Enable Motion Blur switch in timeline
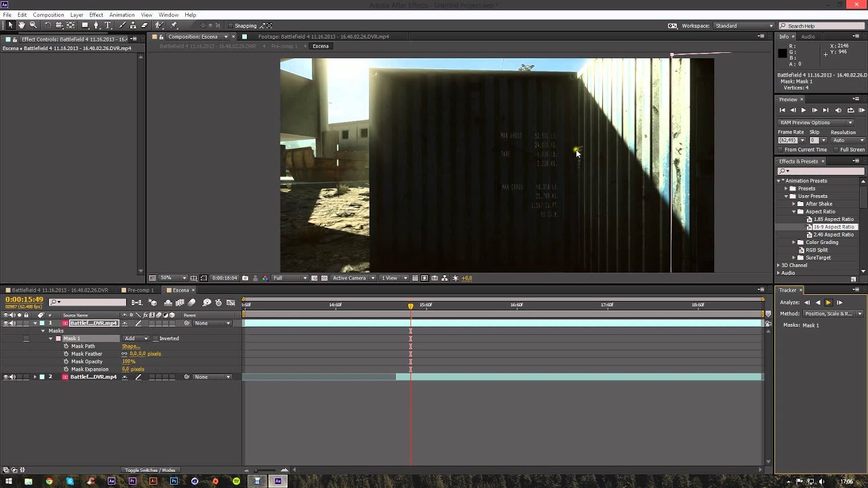Screen dimensions: 868x488 tap(191, 302)
